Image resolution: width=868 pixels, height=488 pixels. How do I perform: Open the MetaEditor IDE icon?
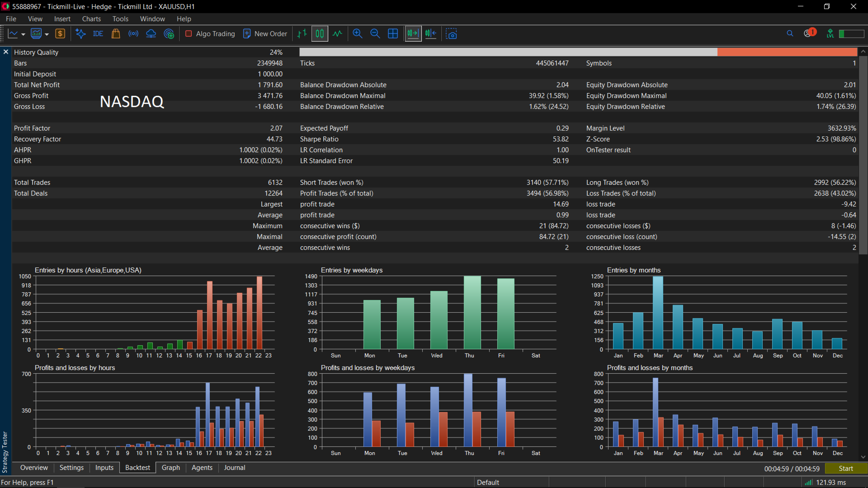98,34
